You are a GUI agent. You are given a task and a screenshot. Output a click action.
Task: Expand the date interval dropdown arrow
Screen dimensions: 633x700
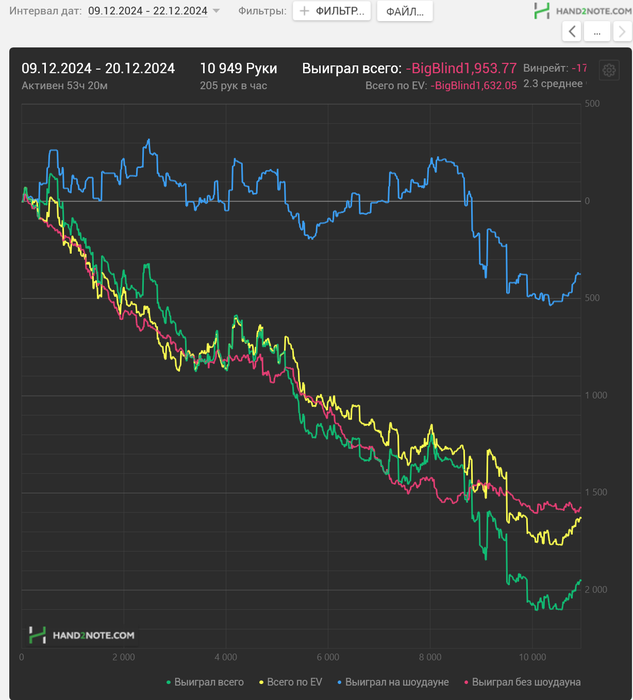pos(217,11)
